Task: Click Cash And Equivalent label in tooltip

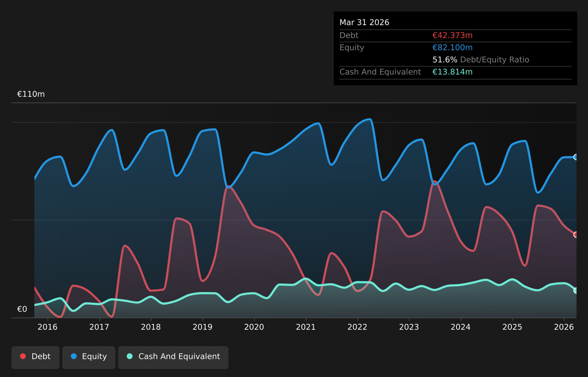Action: pos(380,72)
